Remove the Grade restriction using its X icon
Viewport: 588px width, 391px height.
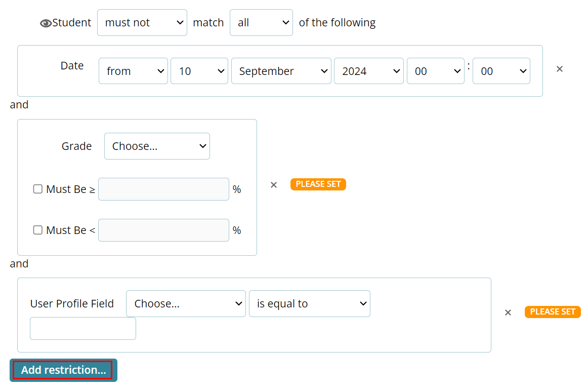tap(274, 185)
